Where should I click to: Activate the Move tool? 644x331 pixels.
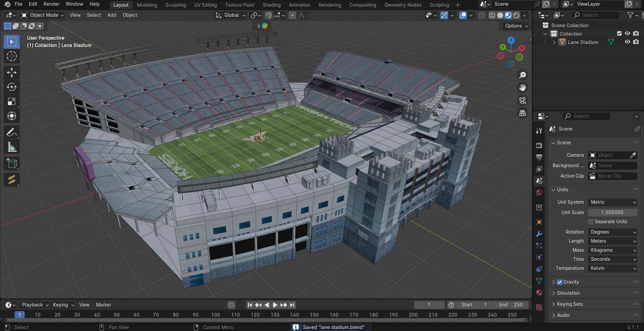(x=12, y=73)
